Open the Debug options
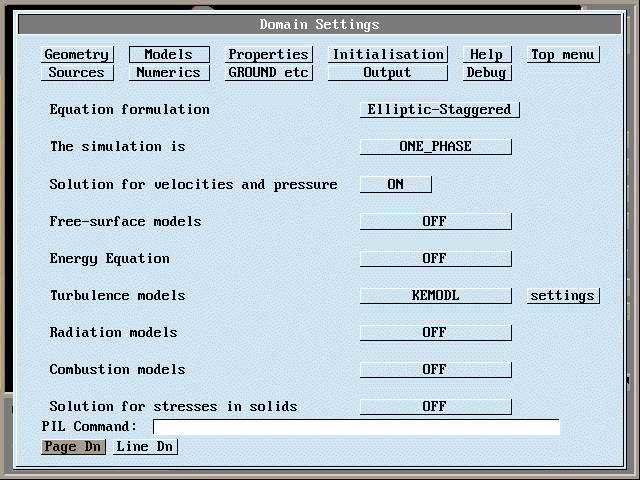 coord(486,73)
